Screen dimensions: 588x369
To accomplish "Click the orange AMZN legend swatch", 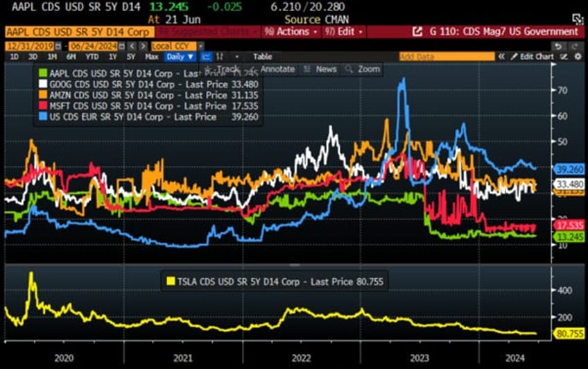I will [x=44, y=95].
